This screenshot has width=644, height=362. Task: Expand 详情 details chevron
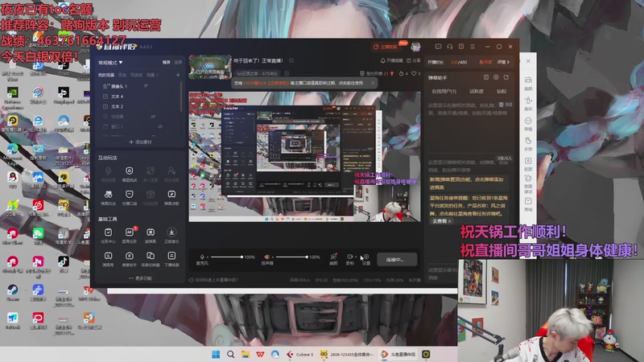pos(504,63)
